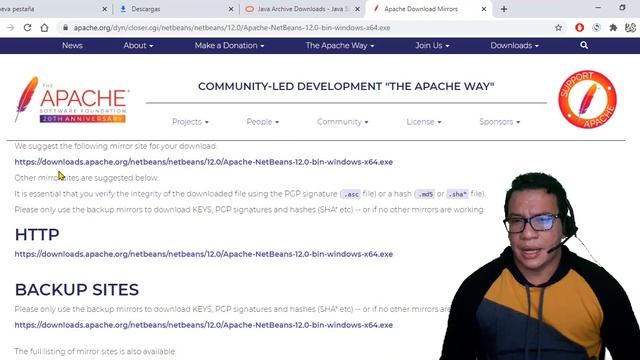Open a new tab with plus button

[x=504, y=9]
